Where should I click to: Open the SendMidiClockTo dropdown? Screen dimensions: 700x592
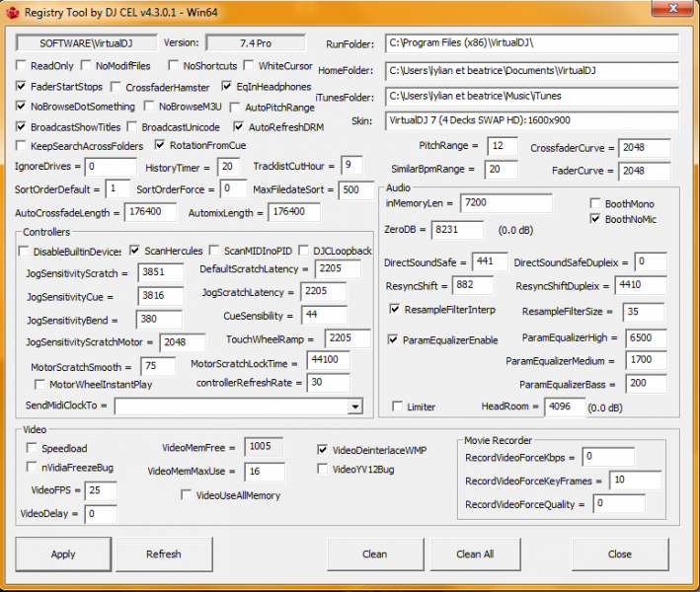click(x=354, y=407)
